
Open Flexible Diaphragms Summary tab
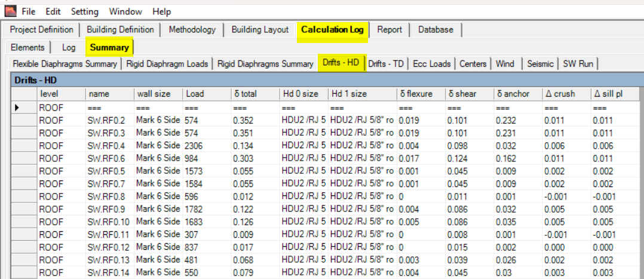point(65,64)
